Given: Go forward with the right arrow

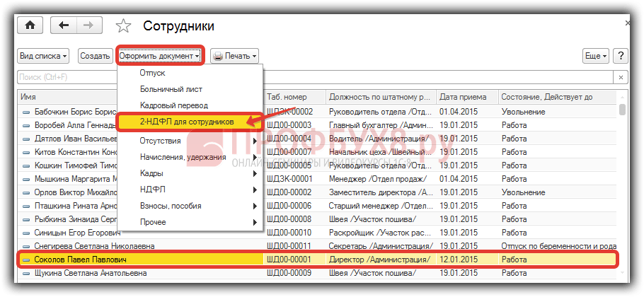Looking at the screenshot, I should click(x=88, y=25).
